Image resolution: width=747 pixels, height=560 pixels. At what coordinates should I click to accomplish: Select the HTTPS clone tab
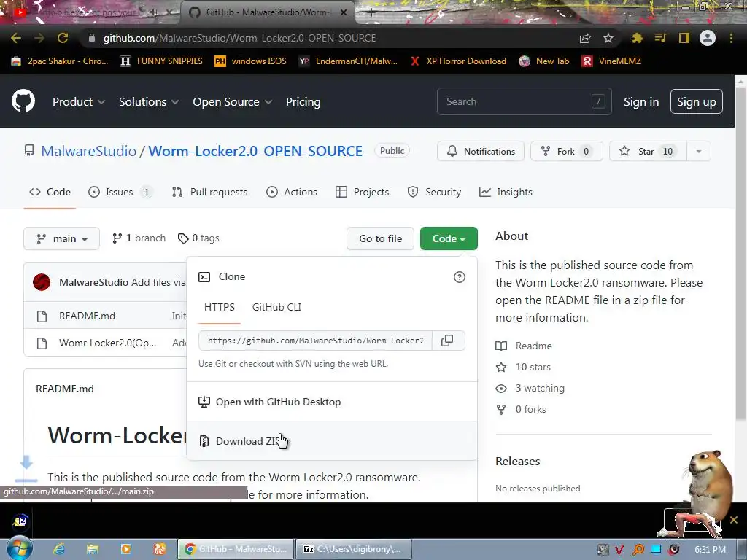[x=219, y=307]
